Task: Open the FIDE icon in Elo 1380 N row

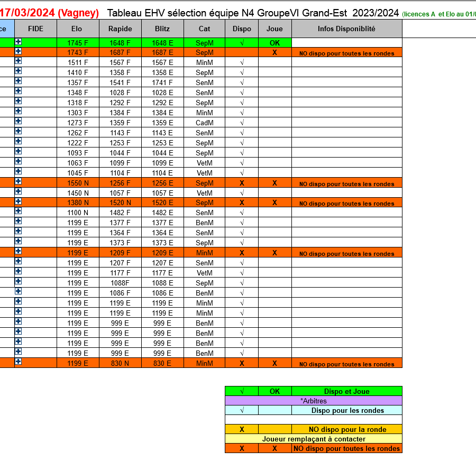Action: pyautogui.click(x=18, y=202)
